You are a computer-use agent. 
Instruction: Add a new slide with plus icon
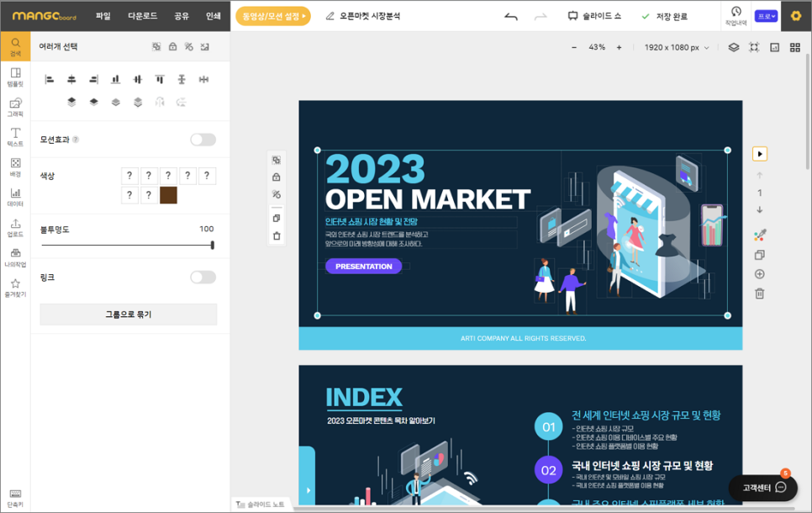tap(760, 274)
